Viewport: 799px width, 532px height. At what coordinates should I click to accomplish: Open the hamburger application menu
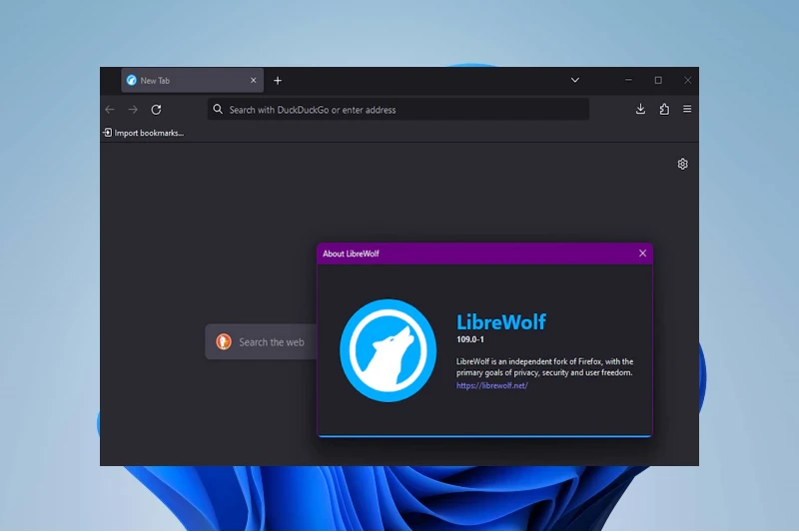point(687,109)
